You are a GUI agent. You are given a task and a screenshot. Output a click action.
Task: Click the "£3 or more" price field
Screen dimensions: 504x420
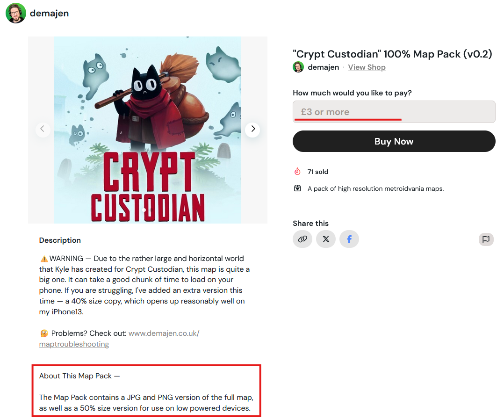pos(394,112)
